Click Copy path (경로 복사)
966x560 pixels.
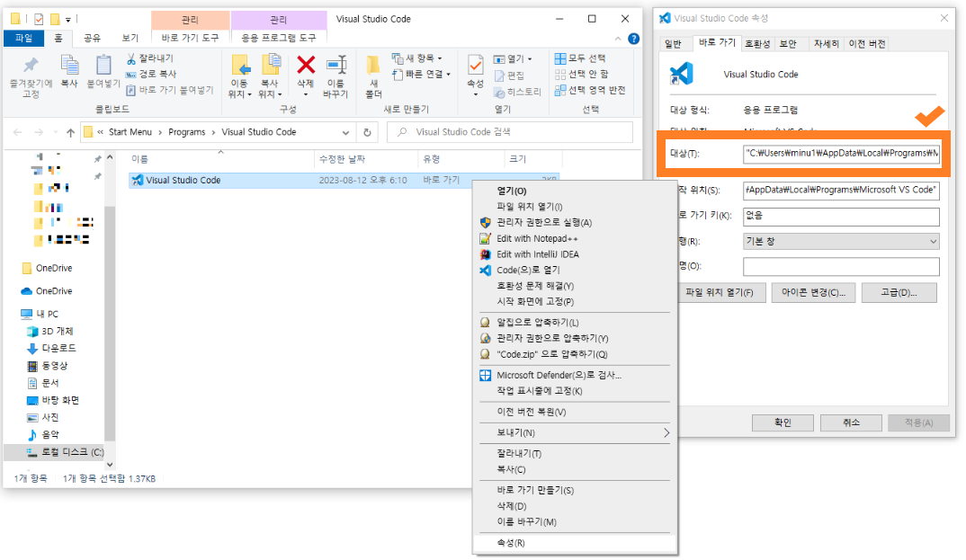pyautogui.click(x=151, y=74)
